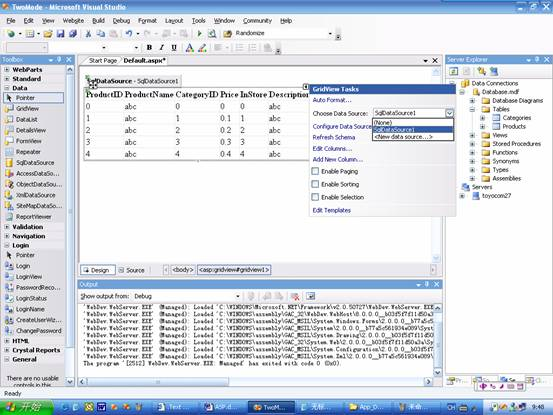Select SqlDataSource control in Toolbox
553x415 pixels.
point(35,163)
